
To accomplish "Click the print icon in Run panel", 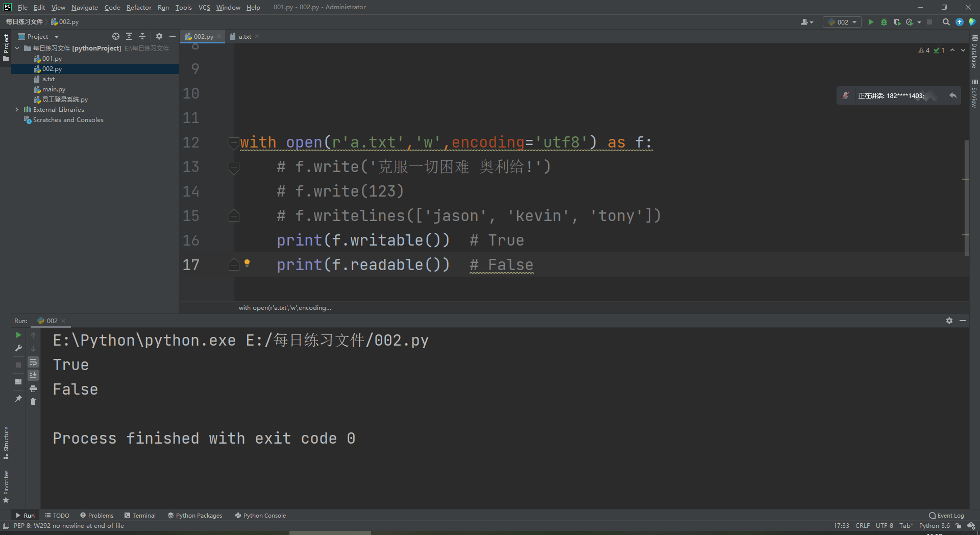I will [x=33, y=389].
